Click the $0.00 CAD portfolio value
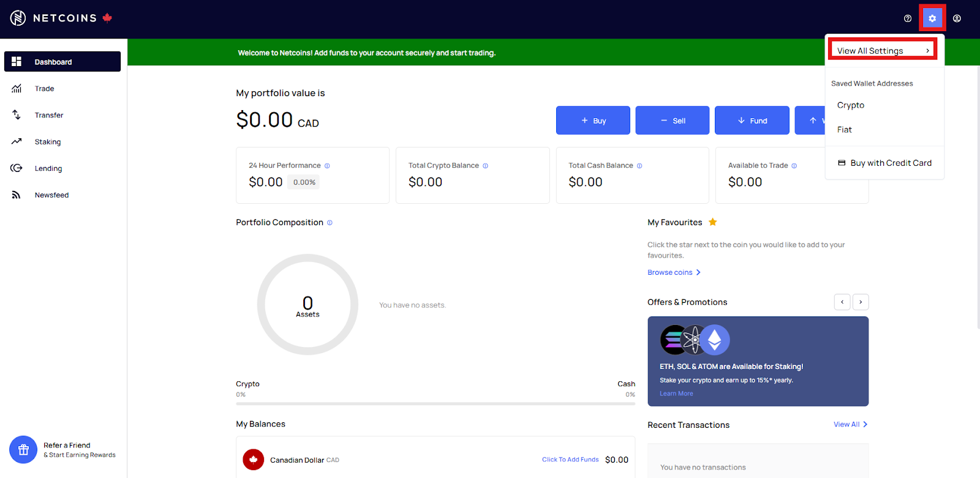Screen dimensions: 980x478 (277, 120)
